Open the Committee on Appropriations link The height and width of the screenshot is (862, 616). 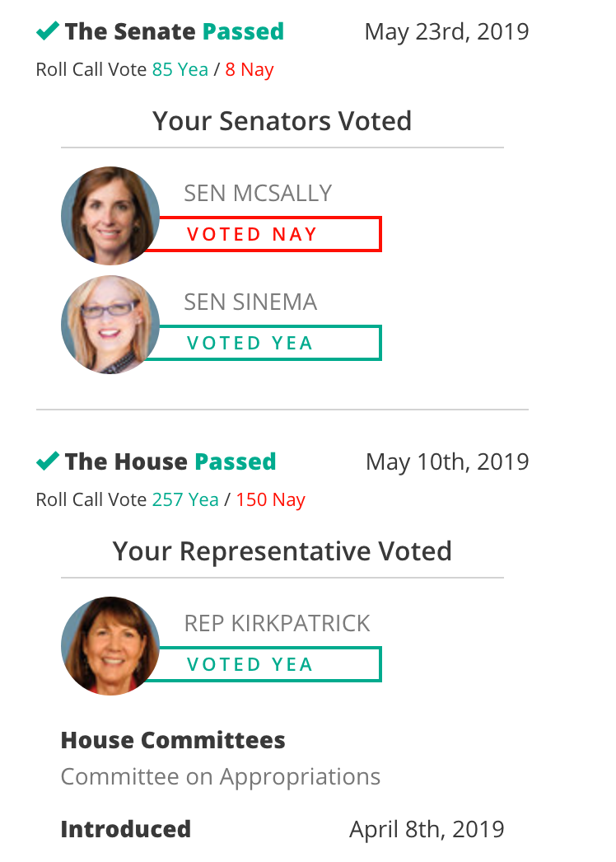(x=221, y=777)
